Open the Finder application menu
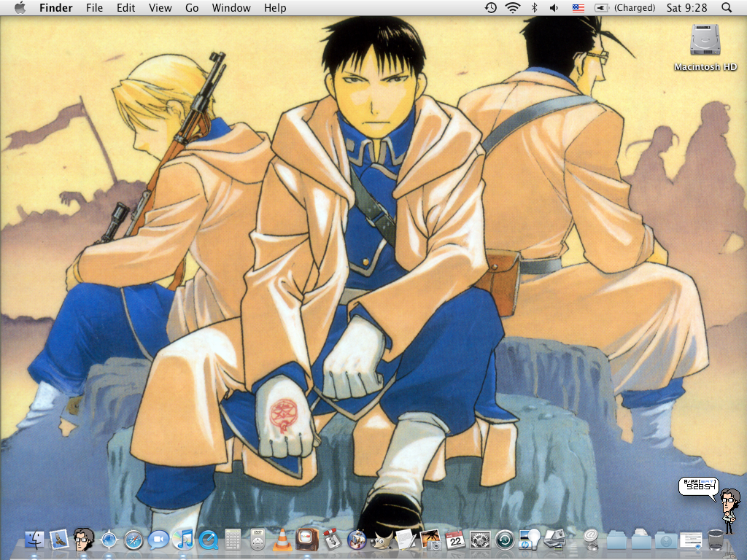This screenshot has height=560, width=747. pos(55,7)
